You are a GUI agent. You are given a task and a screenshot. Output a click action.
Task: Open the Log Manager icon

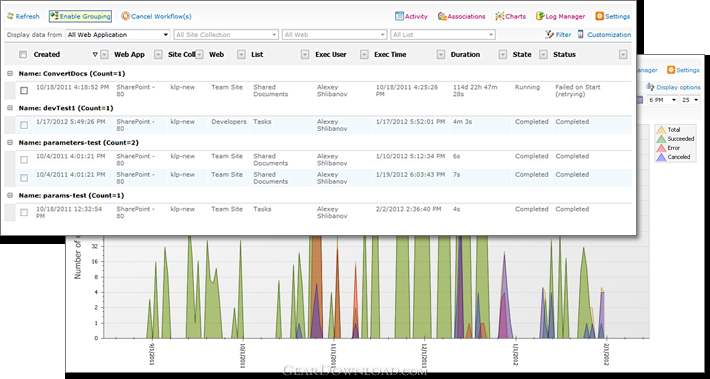click(x=540, y=16)
